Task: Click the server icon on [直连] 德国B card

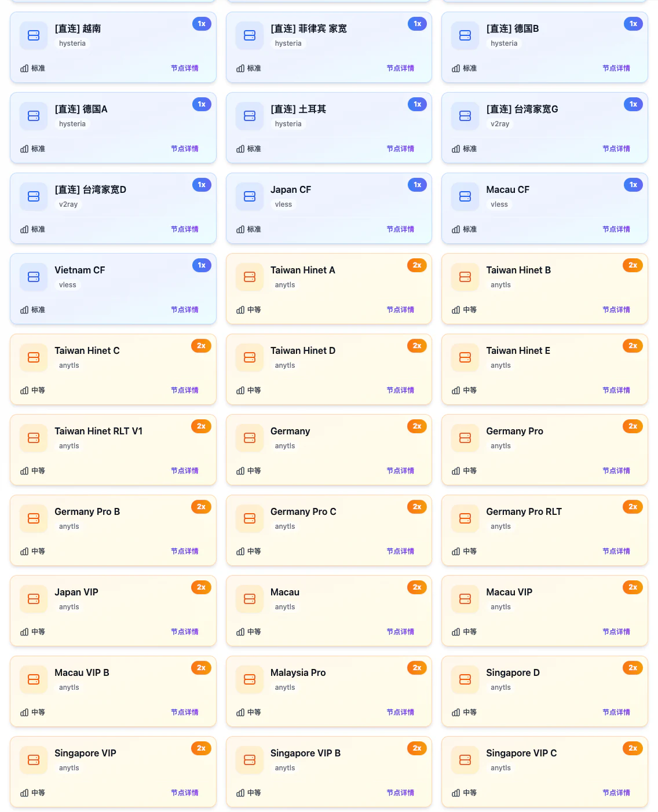Action: point(465,35)
